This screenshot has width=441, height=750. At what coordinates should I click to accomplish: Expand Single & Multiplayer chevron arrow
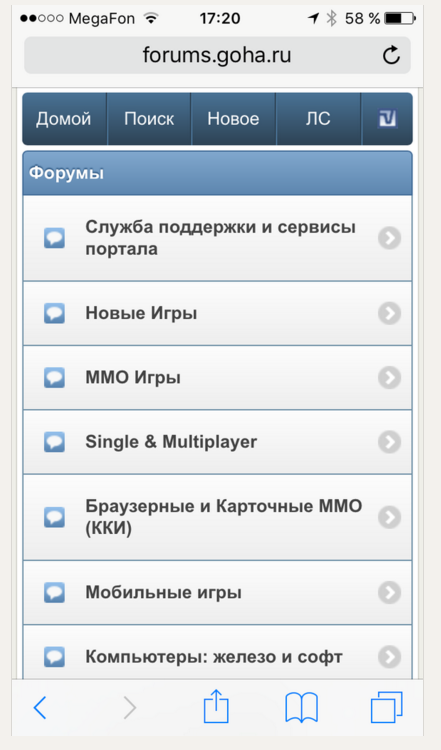[x=389, y=442]
